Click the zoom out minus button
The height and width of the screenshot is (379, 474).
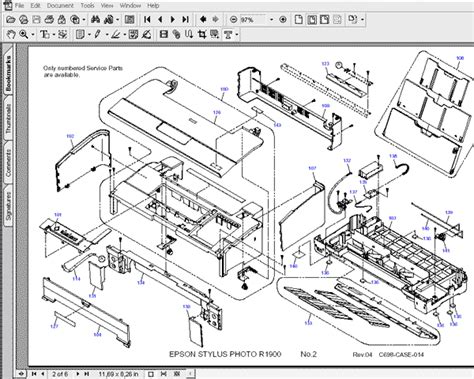point(233,20)
